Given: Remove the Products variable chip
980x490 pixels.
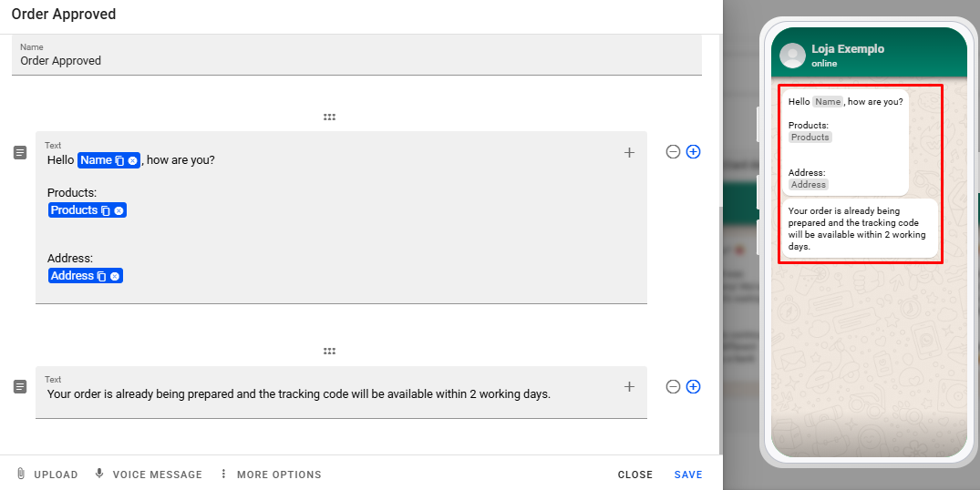Looking at the screenshot, I should point(119,210).
